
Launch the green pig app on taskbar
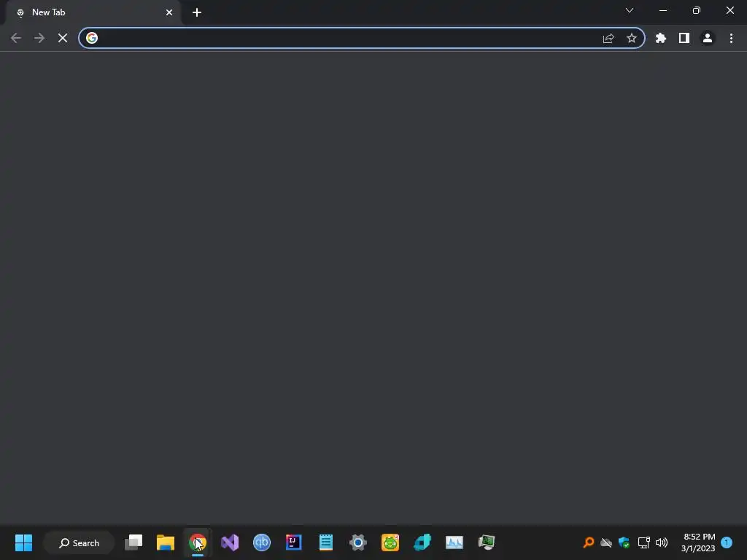point(390,542)
